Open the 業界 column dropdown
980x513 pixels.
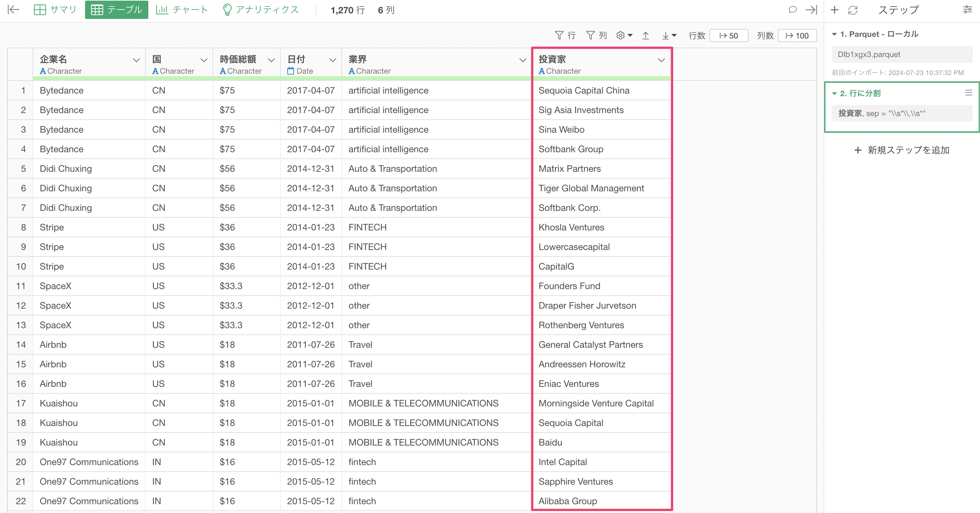pyautogui.click(x=523, y=60)
